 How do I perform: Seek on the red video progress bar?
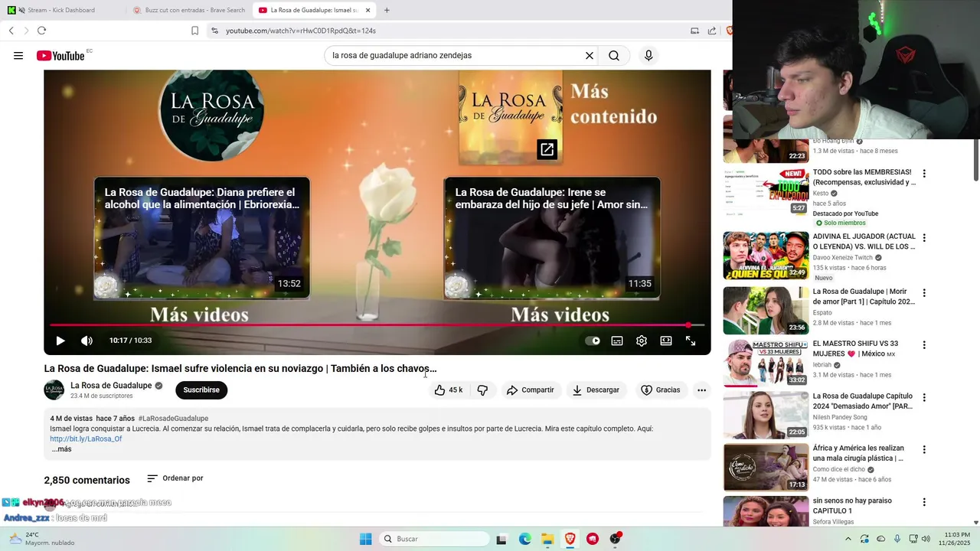click(x=377, y=325)
